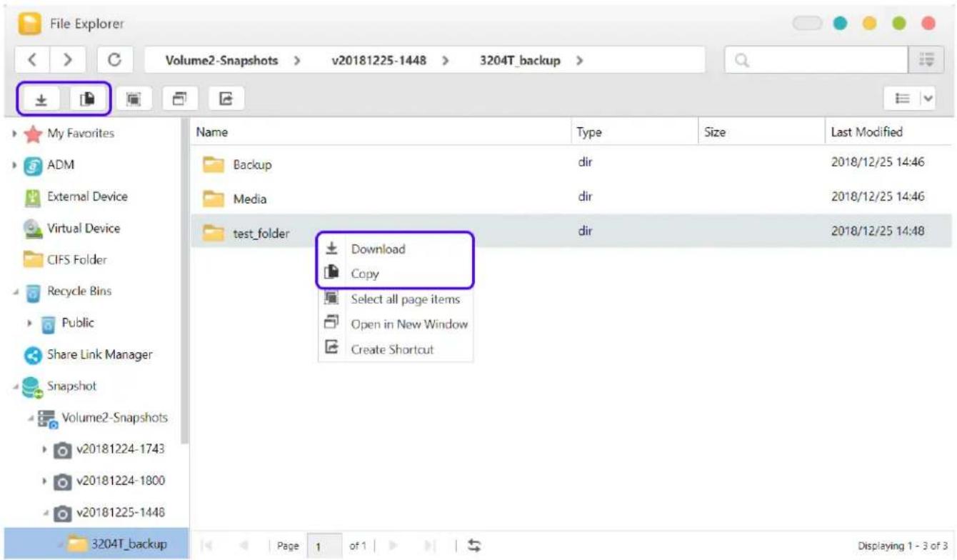
Task: Click the Virtual Device icon
Action: pos(32,229)
